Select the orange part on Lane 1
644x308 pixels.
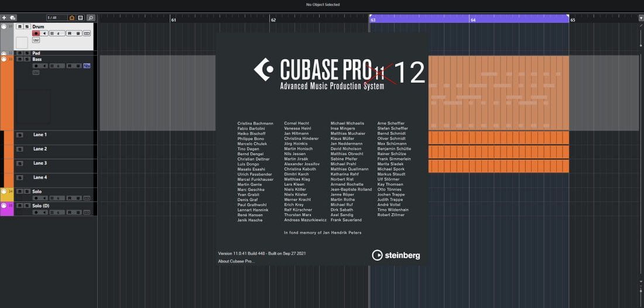[x=499, y=138]
